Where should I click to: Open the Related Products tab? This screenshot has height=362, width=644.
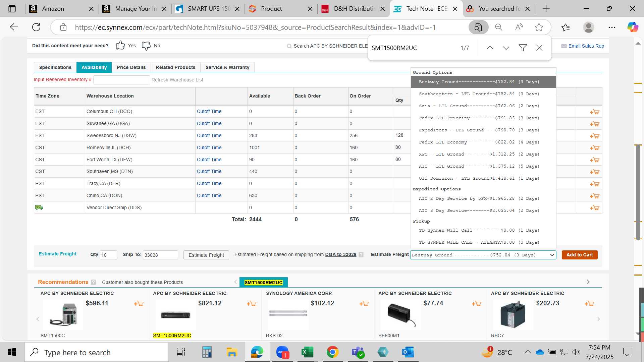click(x=175, y=67)
